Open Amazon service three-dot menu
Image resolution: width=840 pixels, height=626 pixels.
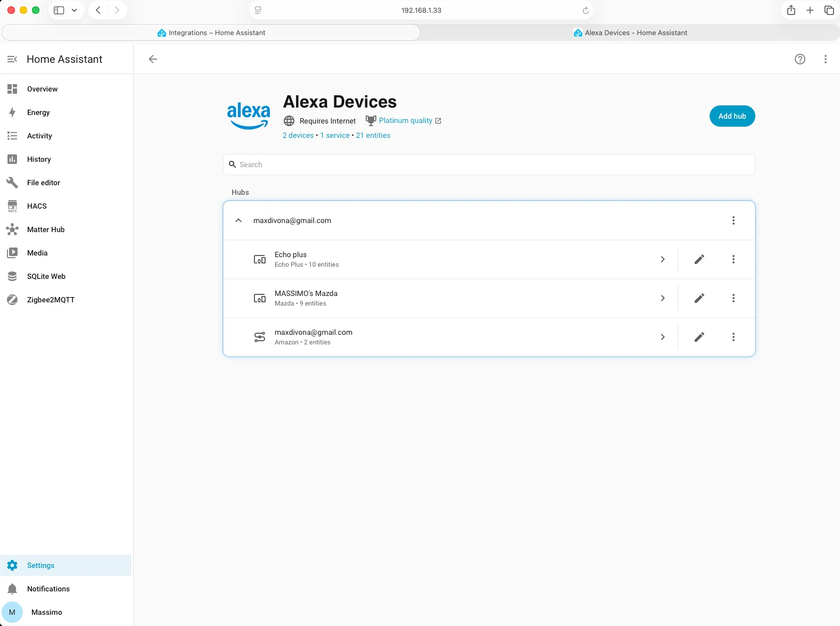pos(734,337)
